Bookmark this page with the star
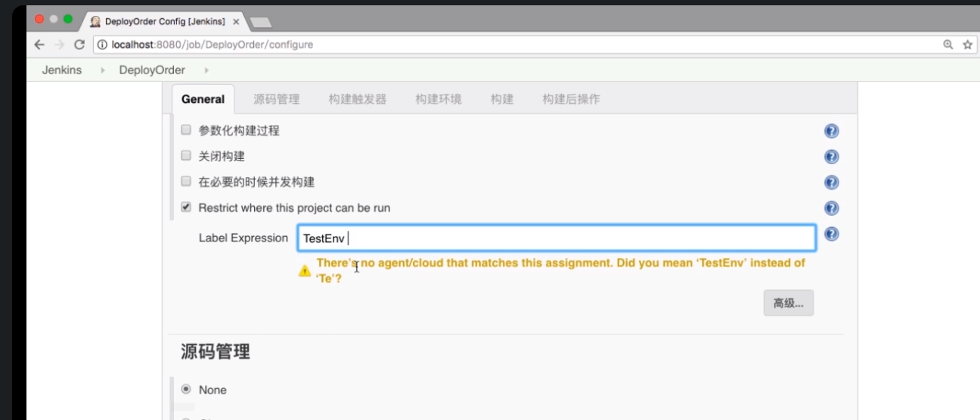Screen dimensions: 980x420 [x=967, y=45]
